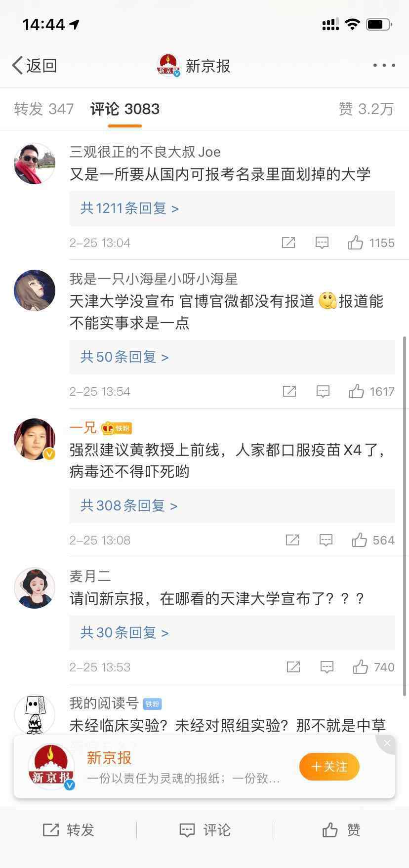
Task: Expand 共1211条回复 replies
Action: click(x=129, y=208)
